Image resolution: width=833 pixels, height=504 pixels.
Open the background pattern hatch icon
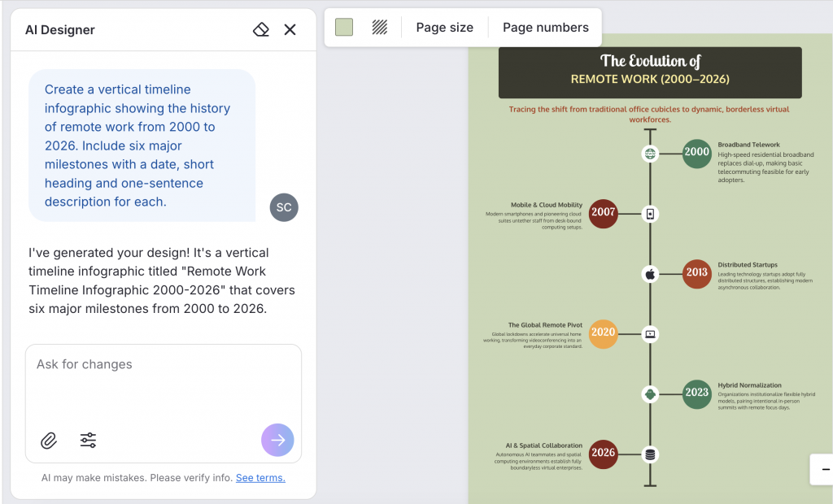(x=379, y=27)
